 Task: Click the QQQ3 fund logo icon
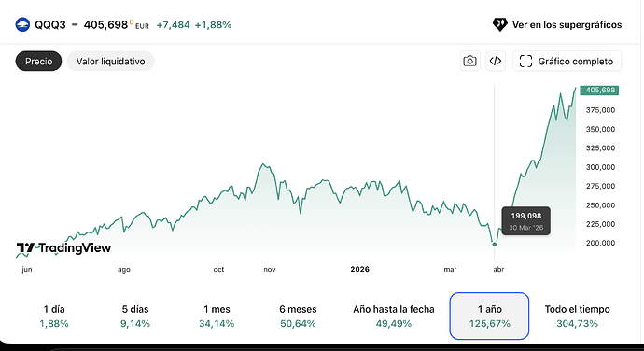coord(22,24)
